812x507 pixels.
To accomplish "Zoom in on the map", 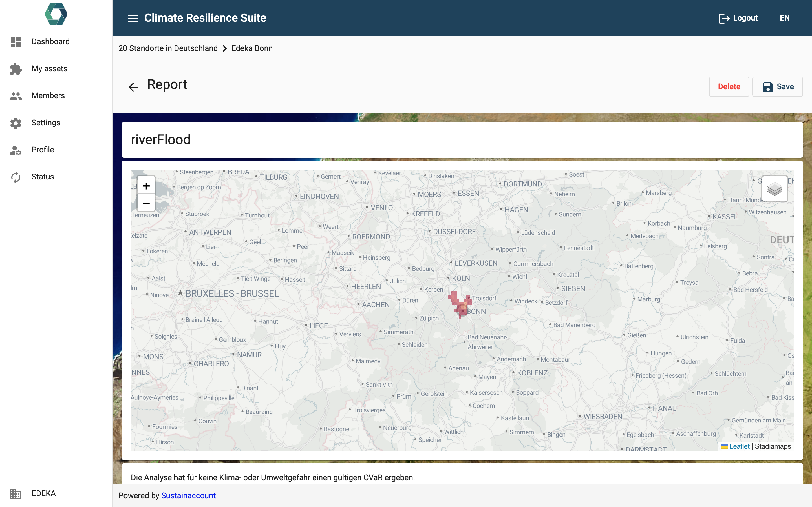I will (146, 186).
